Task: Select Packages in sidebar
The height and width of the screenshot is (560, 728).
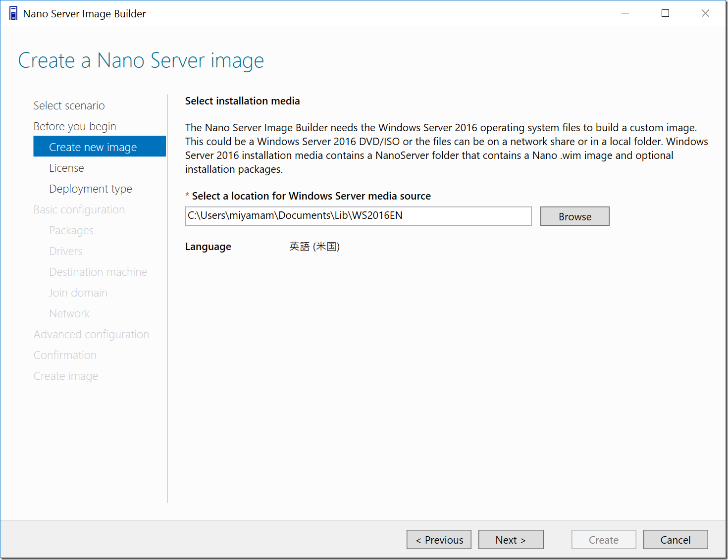Action: tap(71, 230)
